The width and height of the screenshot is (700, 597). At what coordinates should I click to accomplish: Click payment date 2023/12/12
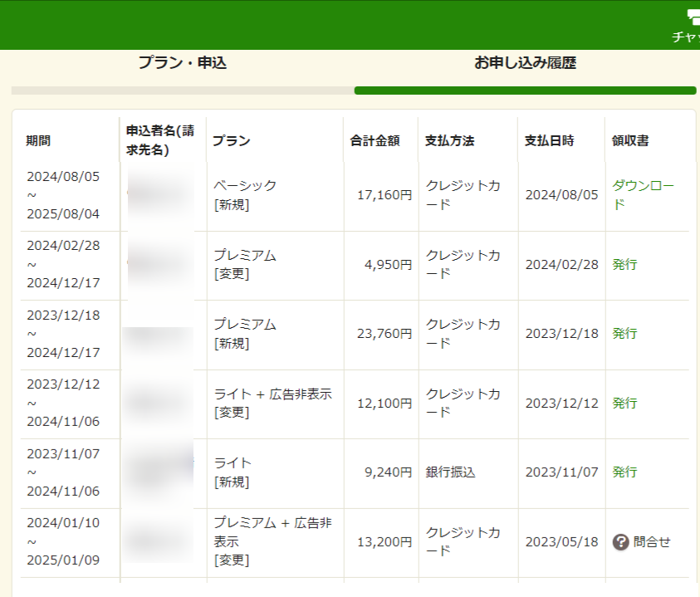pos(561,404)
